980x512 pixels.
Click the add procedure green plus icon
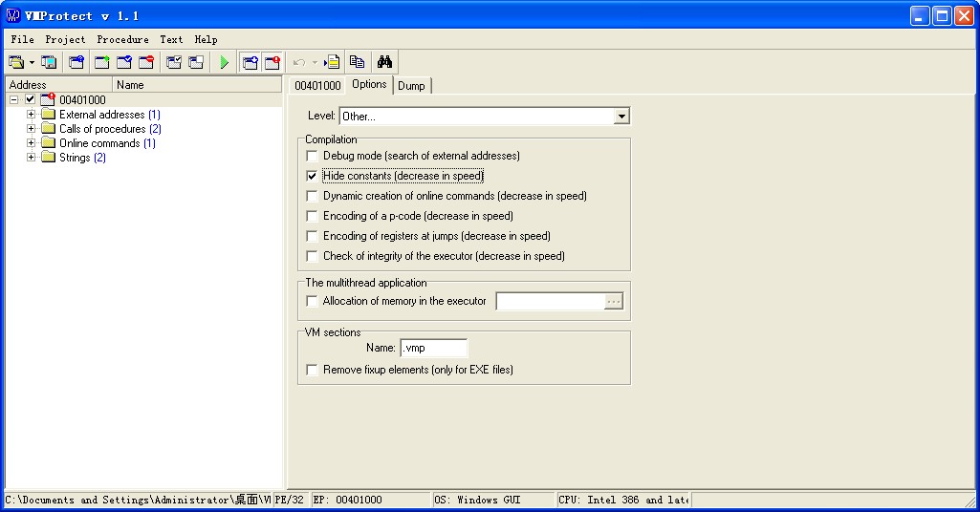point(102,62)
